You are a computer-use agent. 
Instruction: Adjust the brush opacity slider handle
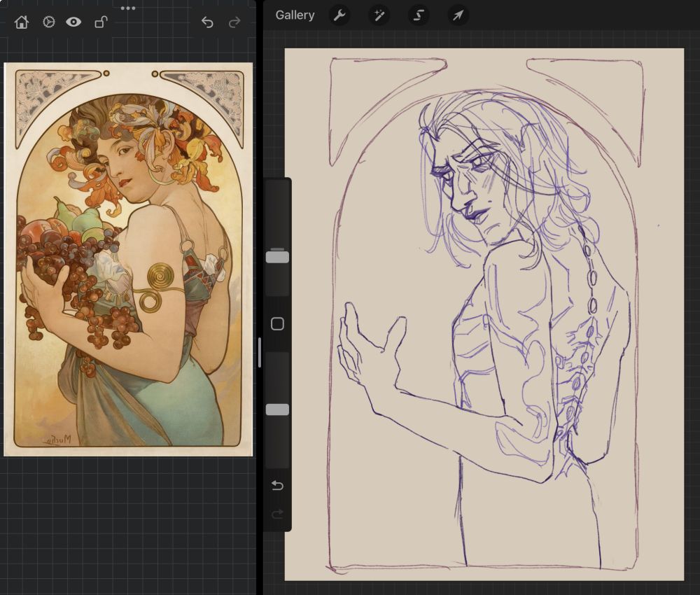tap(277, 409)
